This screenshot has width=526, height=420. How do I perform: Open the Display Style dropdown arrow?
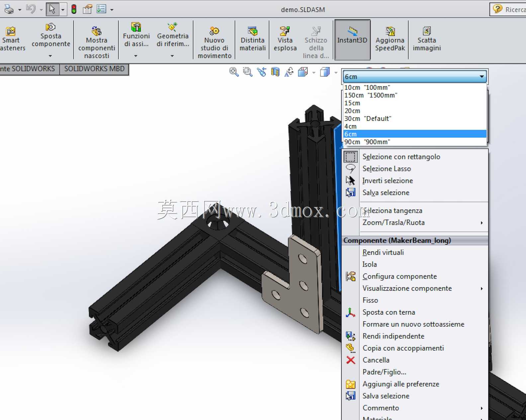[x=336, y=72]
